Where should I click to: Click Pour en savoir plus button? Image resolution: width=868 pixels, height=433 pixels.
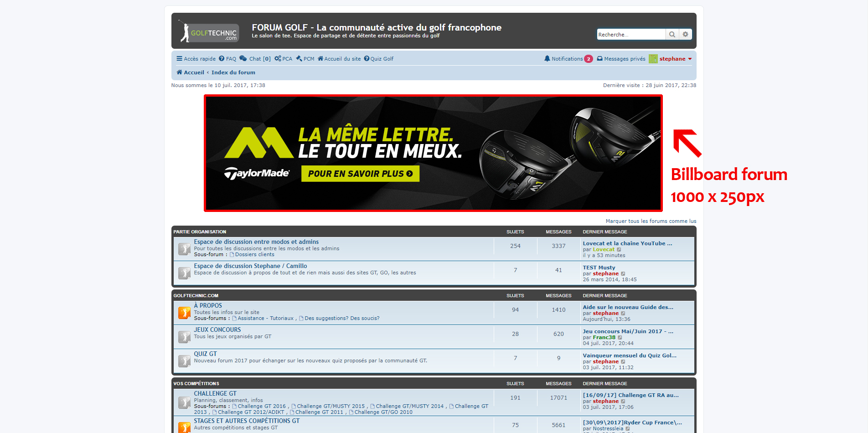pos(360,174)
